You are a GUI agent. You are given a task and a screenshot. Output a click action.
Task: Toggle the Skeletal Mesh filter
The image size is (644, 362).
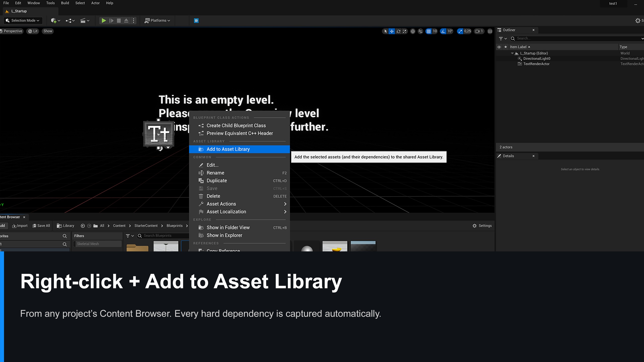coord(97,244)
